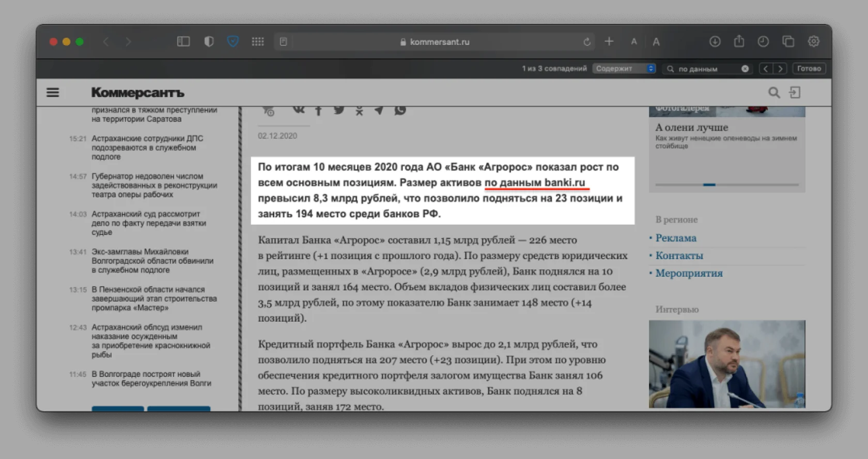Show downloads icon in toolbar
The width and height of the screenshot is (868, 459).
[715, 42]
